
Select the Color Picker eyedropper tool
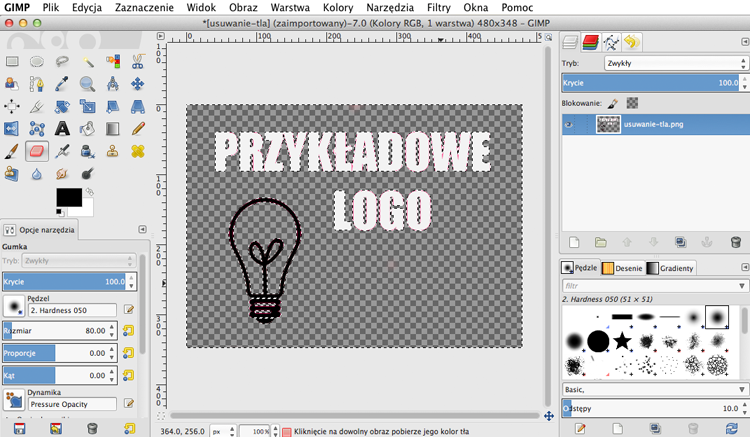click(62, 84)
